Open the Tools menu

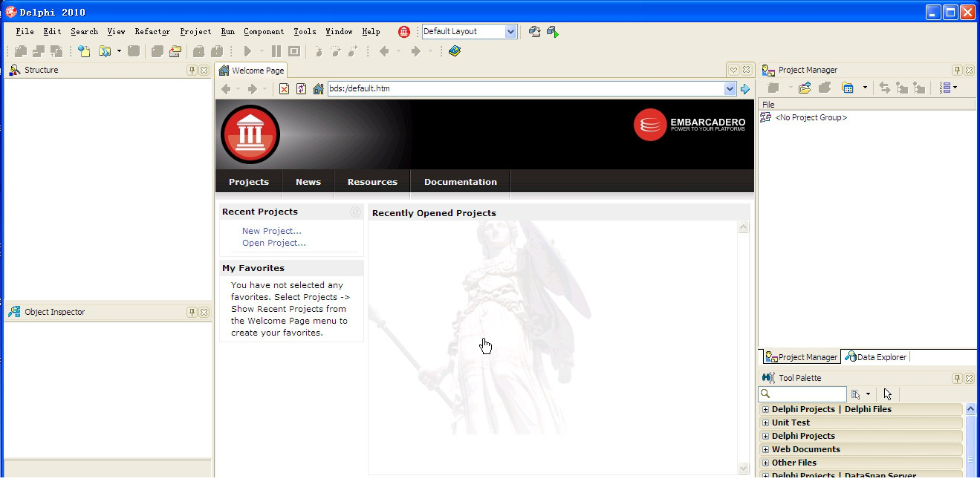point(305,32)
